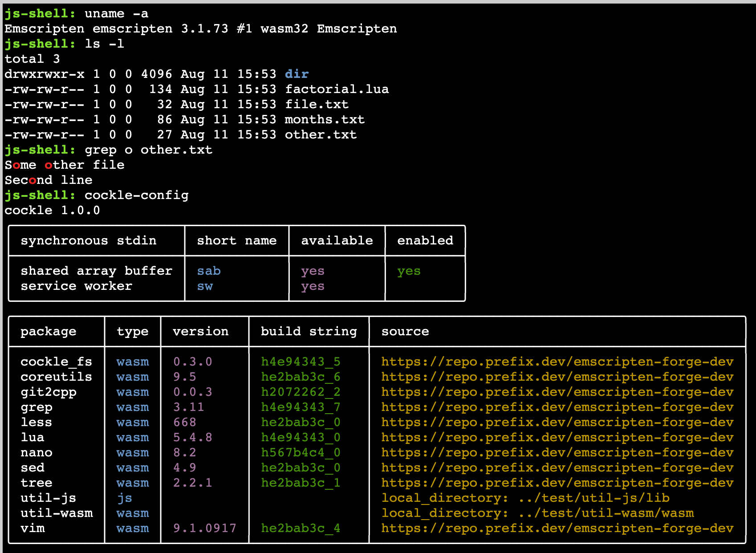The image size is (756, 553).
Task: Click the 'sab' short name cell
Action: pos(209,271)
